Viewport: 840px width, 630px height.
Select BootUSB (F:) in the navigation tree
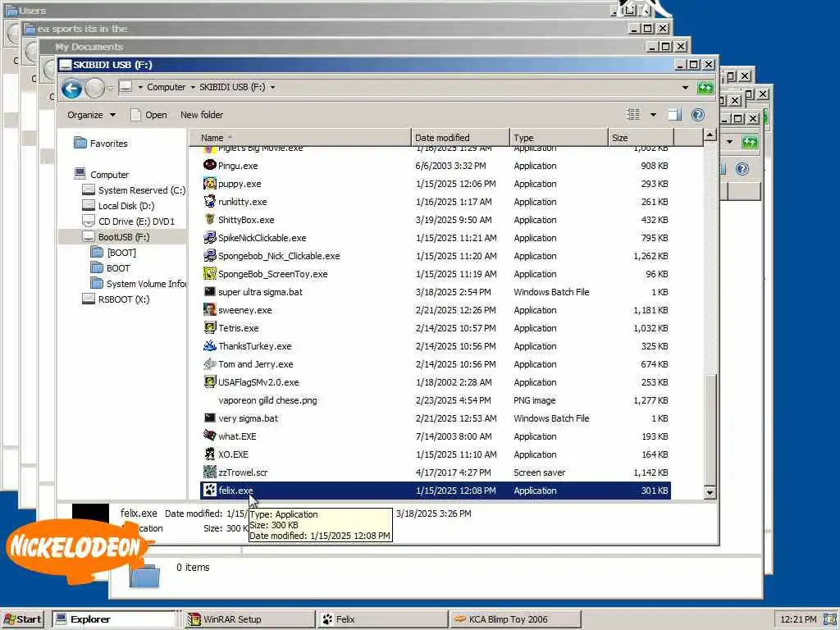pos(116,236)
